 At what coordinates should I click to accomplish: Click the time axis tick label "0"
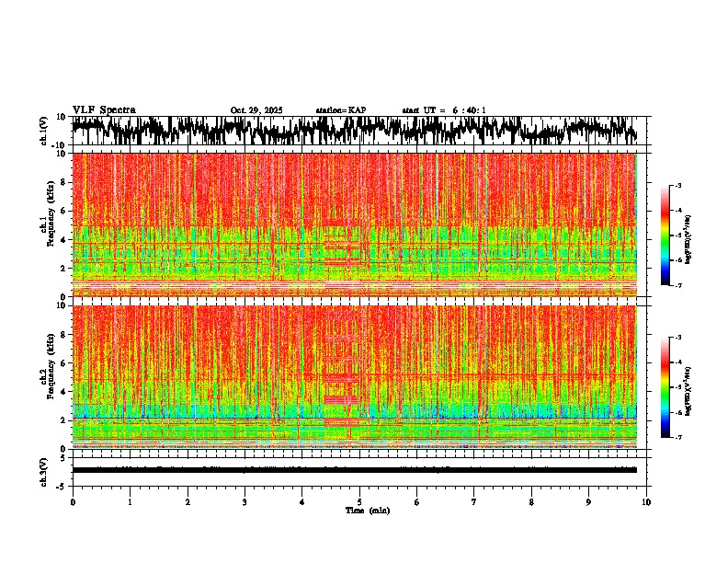pos(73,502)
